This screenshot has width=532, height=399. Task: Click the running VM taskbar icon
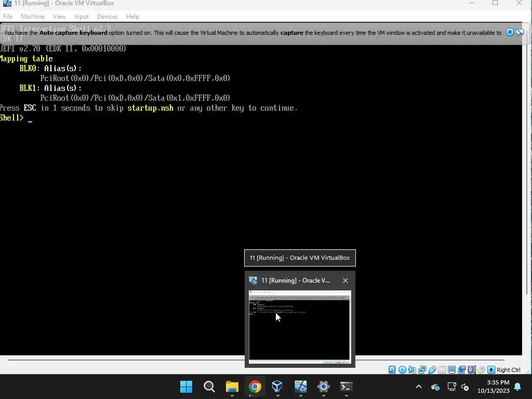(301, 387)
